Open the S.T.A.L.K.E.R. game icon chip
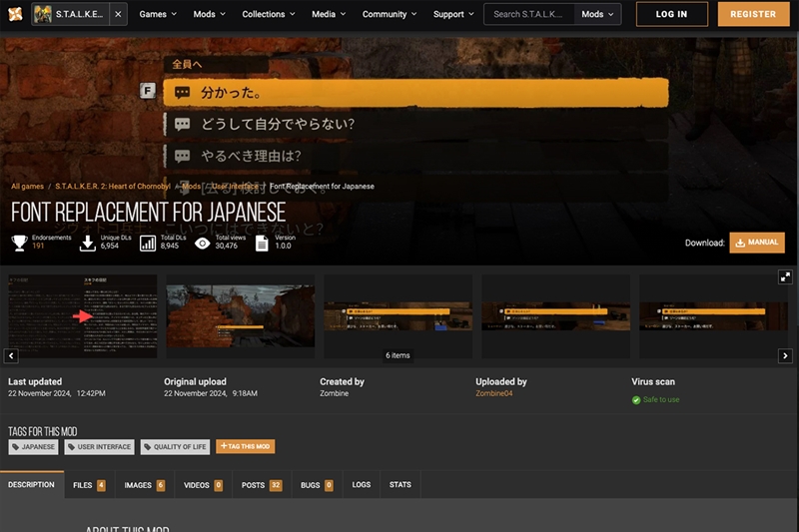799x532 pixels. (70, 14)
